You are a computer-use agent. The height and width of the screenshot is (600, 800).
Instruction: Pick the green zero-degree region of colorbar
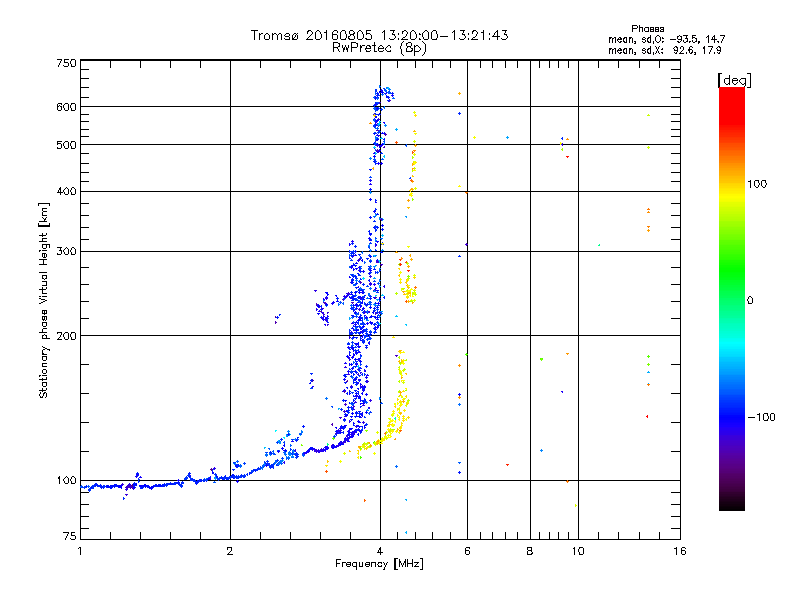732,300
